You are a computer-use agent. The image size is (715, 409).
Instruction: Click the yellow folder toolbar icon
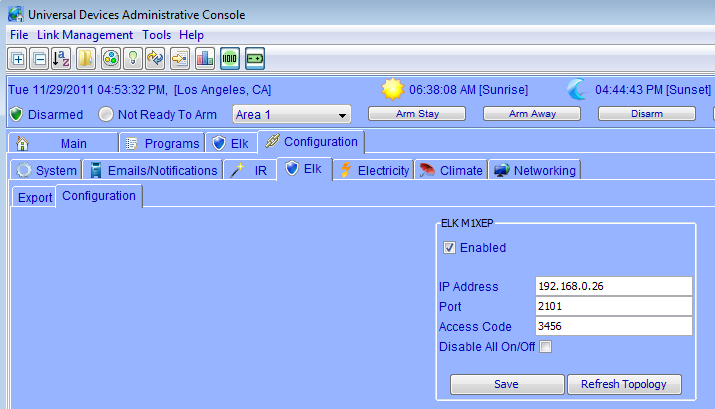pos(86,59)
